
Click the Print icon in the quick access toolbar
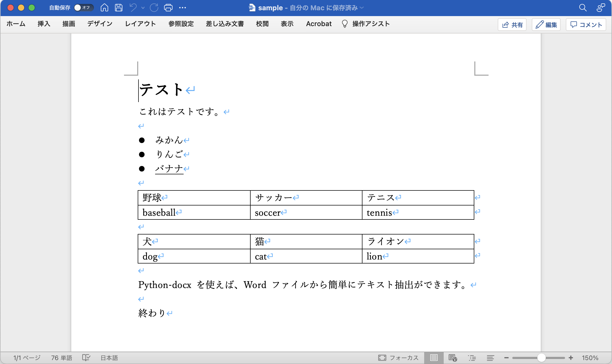(168, 8)
